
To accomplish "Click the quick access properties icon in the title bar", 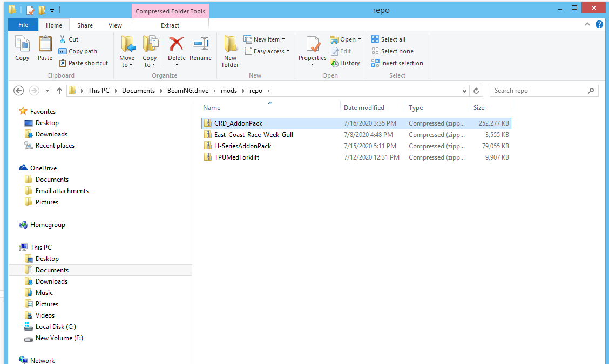I will (30, 10).
